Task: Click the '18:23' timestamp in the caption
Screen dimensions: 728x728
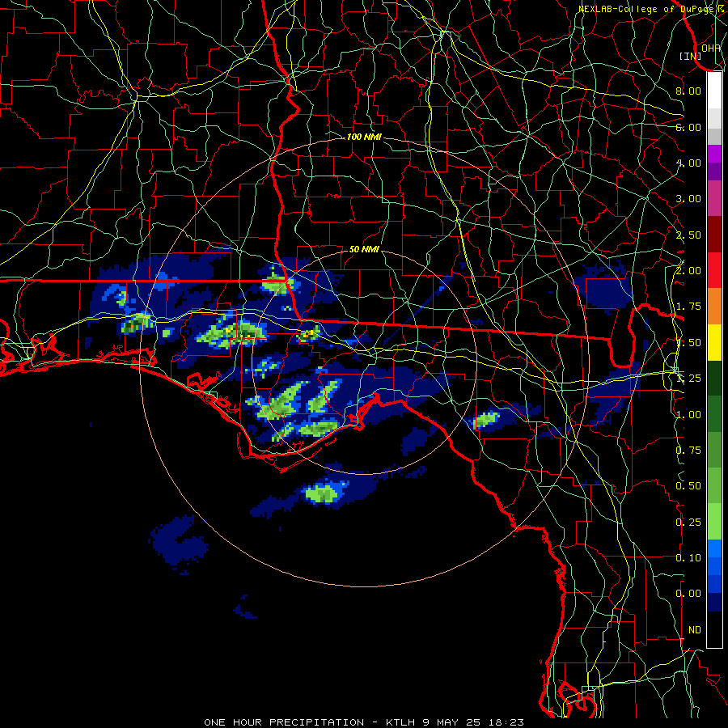Action: 506,722
